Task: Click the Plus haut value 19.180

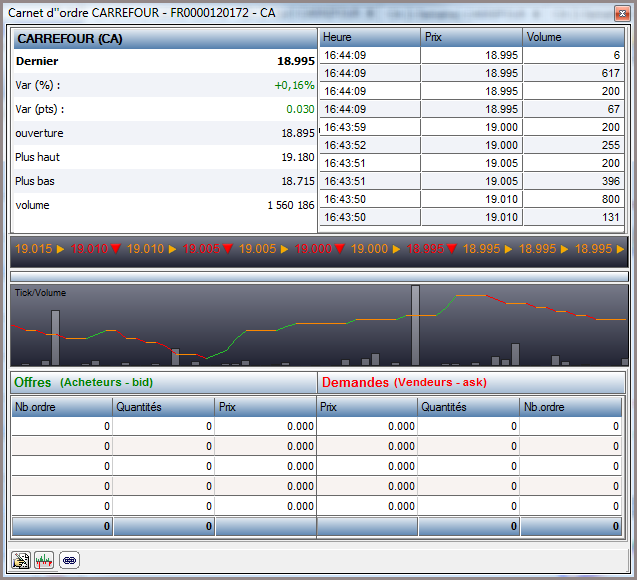Action: click(x=298, y=157)
